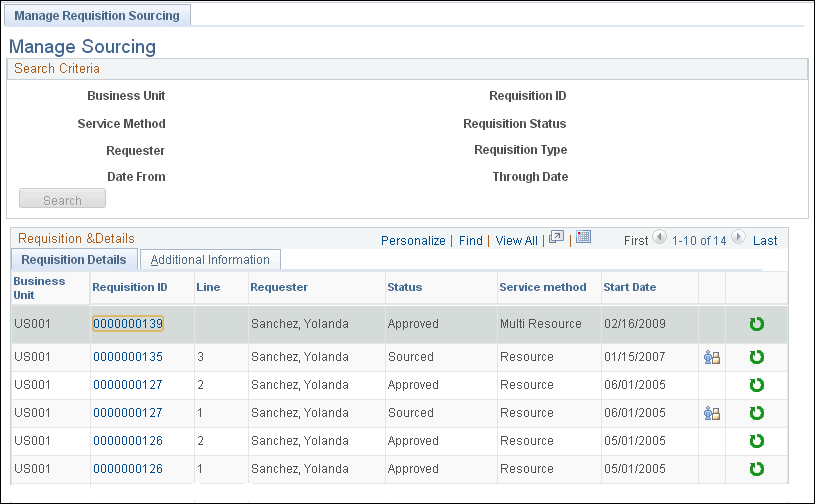The width and height of the screenshot is (815, 504).
Task: Click the Find link
Action: coord(471,241)
